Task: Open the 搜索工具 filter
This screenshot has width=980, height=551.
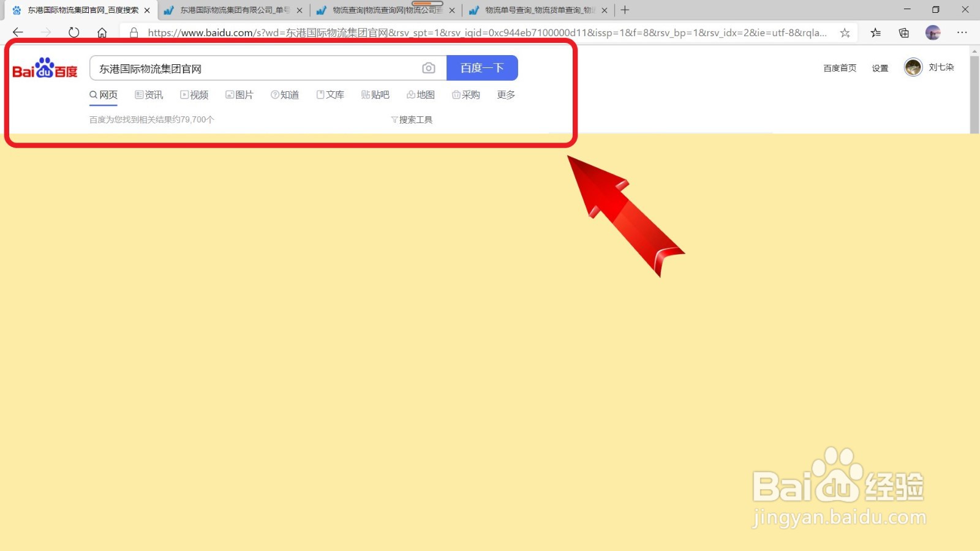Action: (x=412, y=120)
